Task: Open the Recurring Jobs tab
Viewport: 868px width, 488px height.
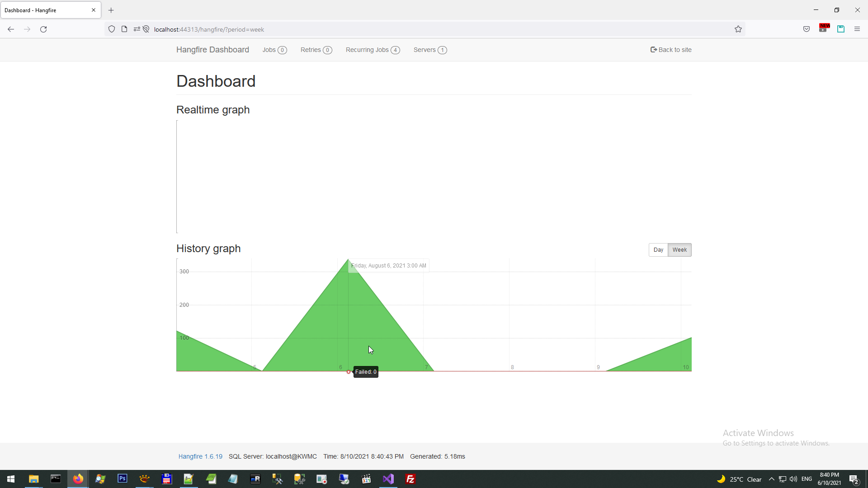Action: coord(372,50)
